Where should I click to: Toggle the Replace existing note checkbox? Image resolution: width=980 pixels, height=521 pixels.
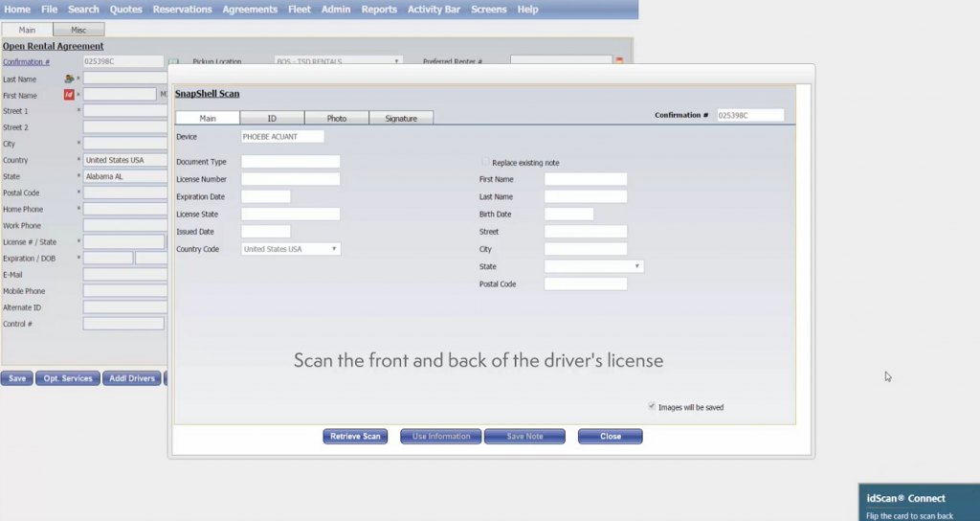485,162
